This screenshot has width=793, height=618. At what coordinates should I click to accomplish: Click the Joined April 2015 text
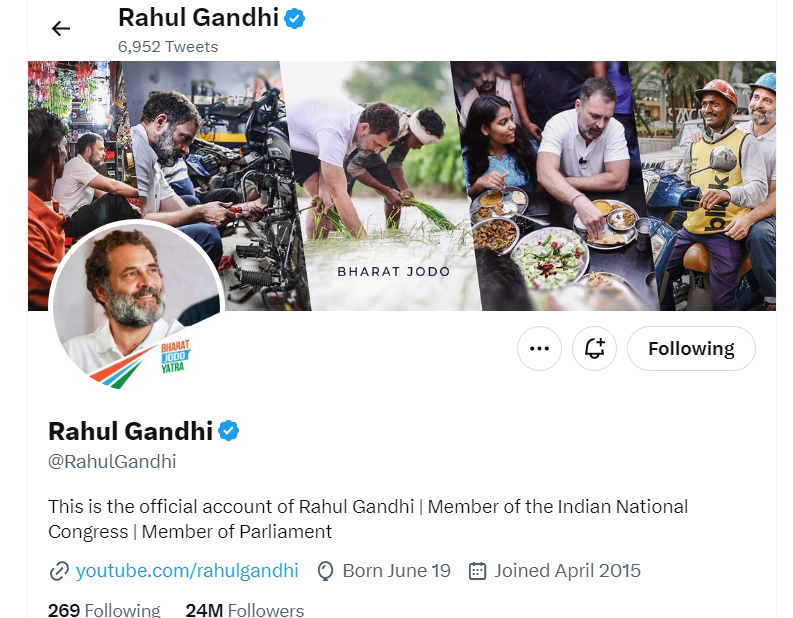[567, 571]
